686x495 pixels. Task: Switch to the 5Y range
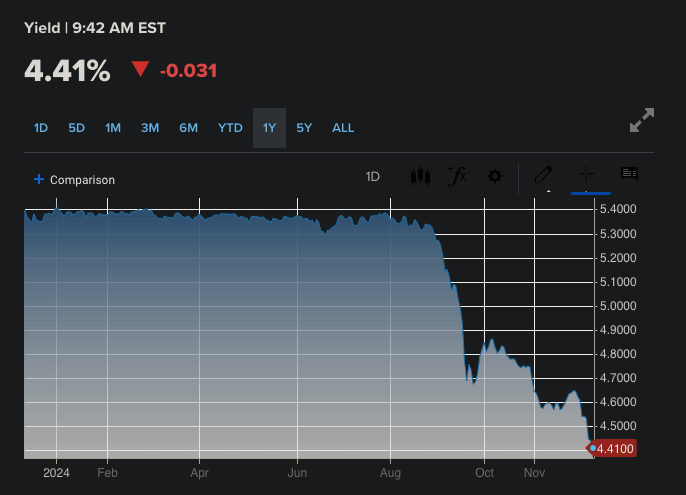coord(305,128)
